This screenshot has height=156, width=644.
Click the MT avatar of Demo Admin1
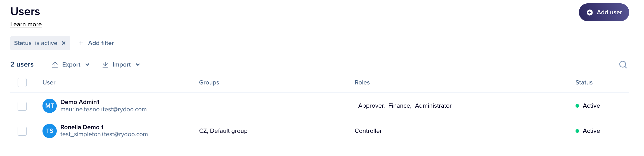pos(50,106)
